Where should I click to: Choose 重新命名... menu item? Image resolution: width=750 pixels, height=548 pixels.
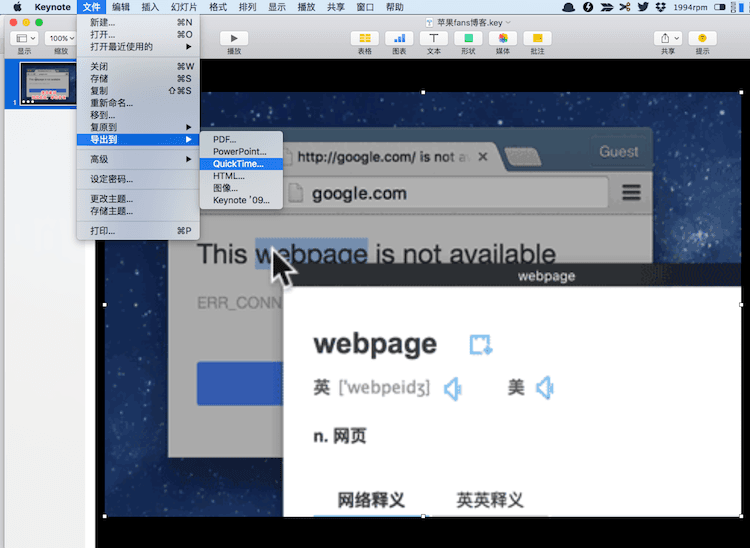pyautogui.click(x=138, y=103)
